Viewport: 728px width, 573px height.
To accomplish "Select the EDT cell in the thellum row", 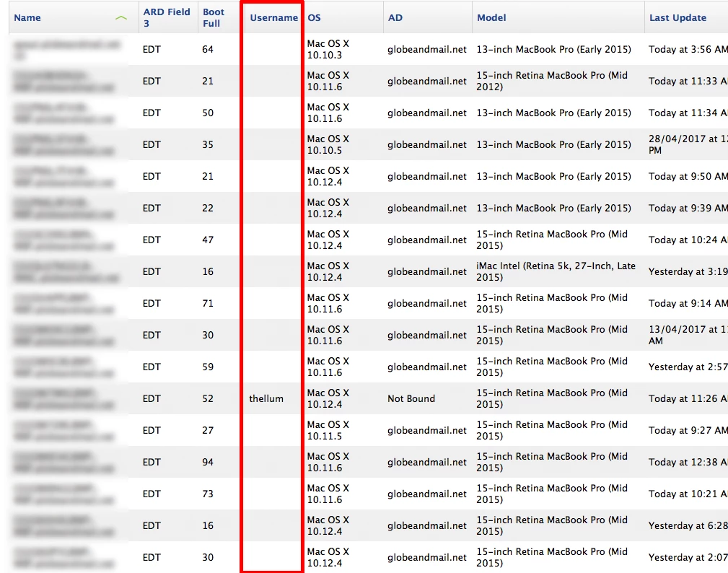I will pos(152,398).
